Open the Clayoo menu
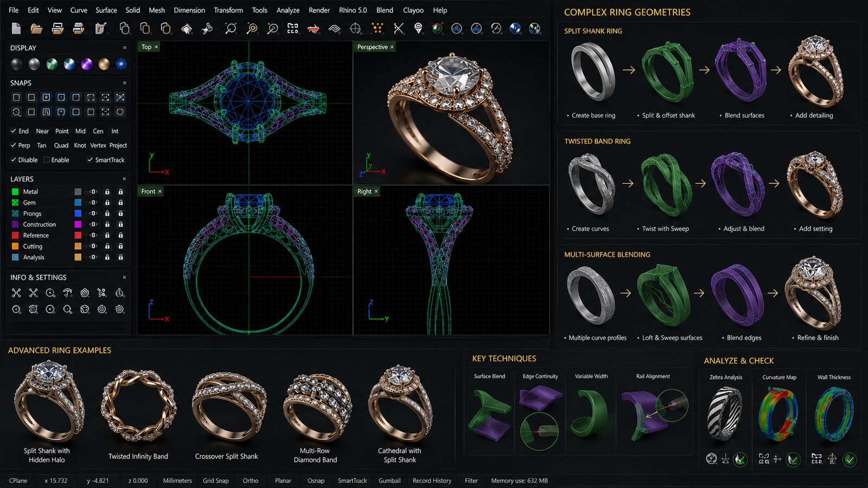This screenshot has height=488, width=868. [x=413, y=10]
